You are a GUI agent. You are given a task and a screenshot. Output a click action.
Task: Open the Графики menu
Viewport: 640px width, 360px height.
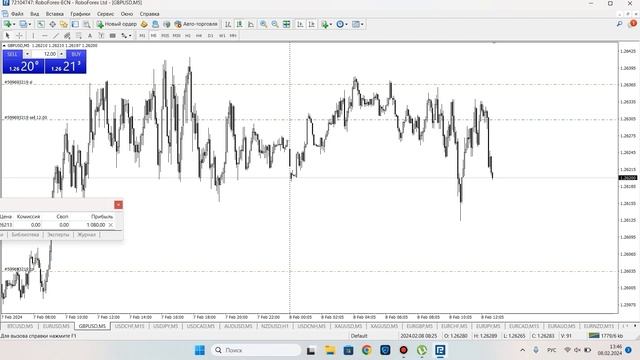pyautogui.click(x=80, y=14)
